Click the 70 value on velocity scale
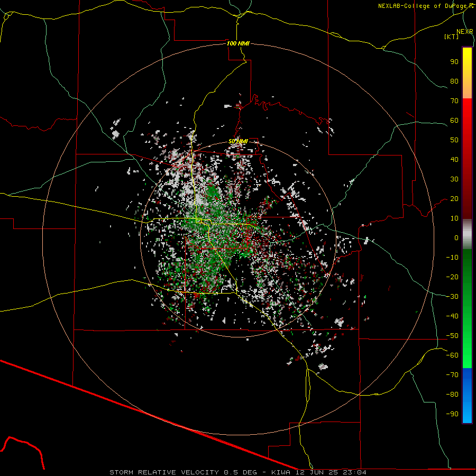 point(454,101)
